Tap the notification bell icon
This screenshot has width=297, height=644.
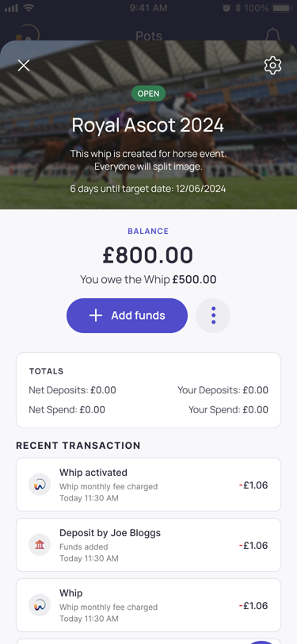[272, 36]
